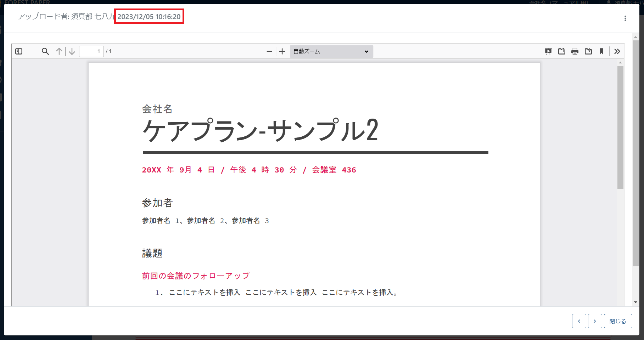Open presentation mode in the PDF viewer

tap(548, 51)
